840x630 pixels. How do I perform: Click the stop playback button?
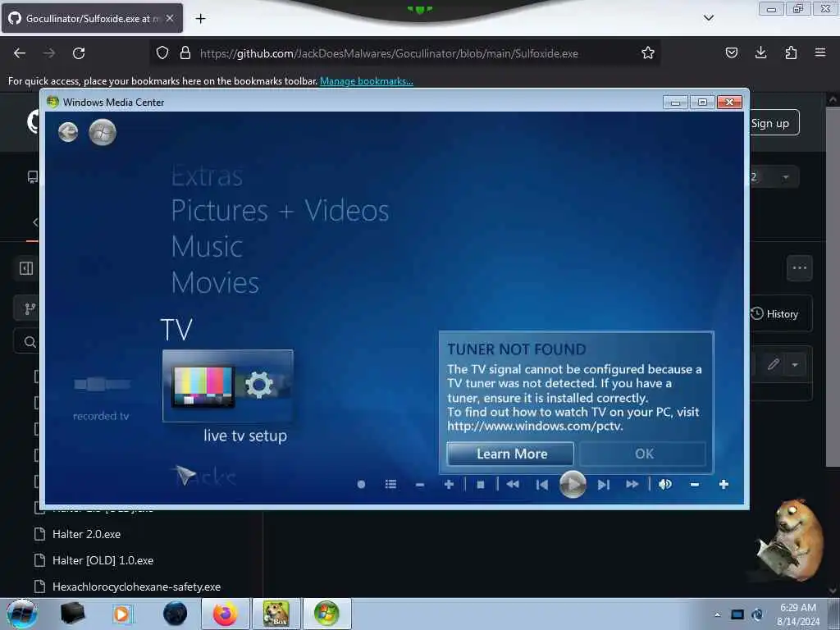click(x=481, y=484)
